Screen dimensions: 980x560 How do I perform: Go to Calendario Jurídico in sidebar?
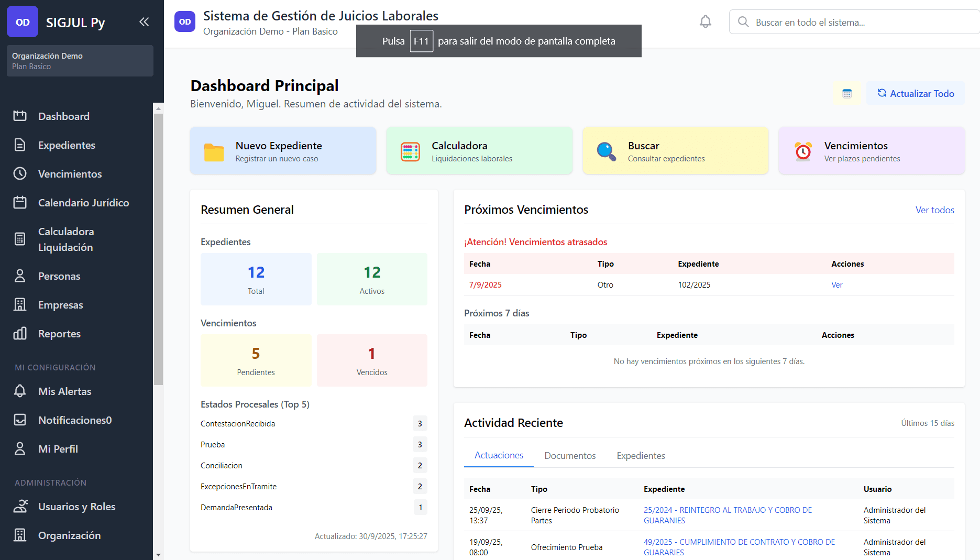pos(83,203)
